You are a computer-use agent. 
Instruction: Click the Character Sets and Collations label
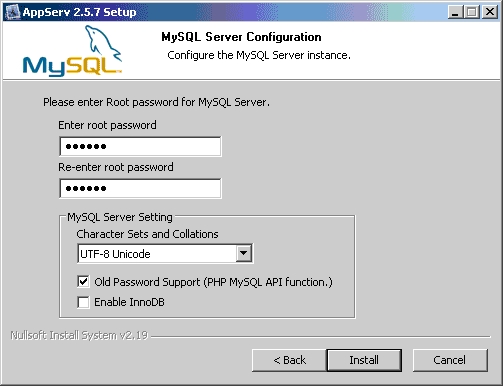[x=147, y=234]
